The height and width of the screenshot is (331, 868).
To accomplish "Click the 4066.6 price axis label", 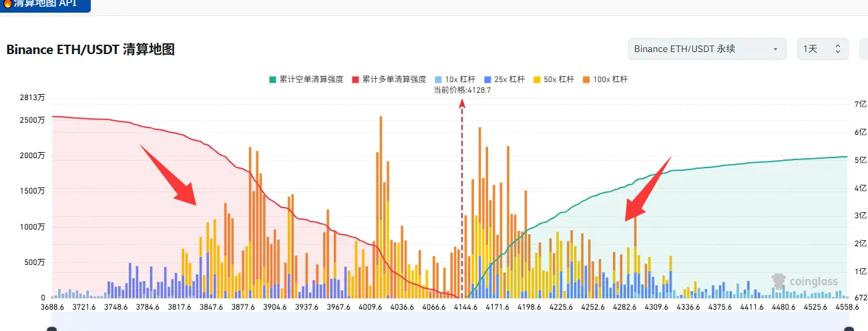I will [434, 307].
